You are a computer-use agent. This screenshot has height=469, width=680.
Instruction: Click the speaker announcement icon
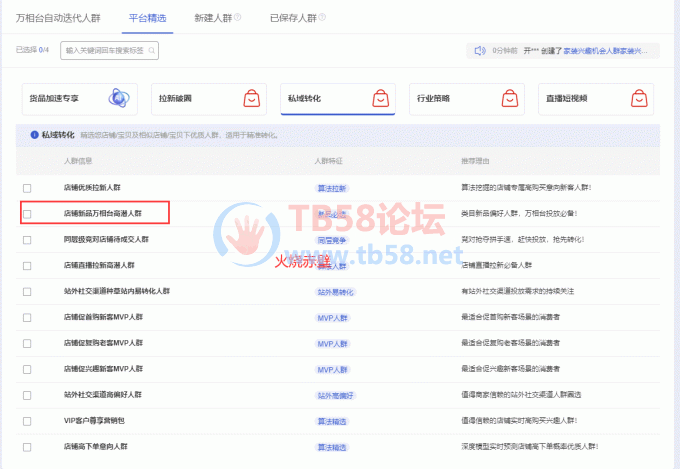click(480, 50)
